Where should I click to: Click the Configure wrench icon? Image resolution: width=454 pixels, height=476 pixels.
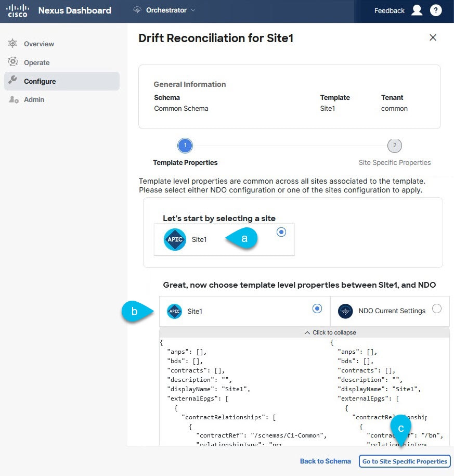(12, 80)
